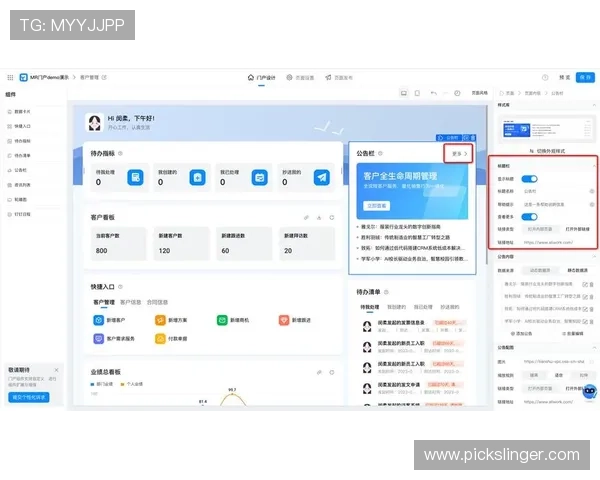Viewport: 600px width, 480px height.
Task: Expand 更多 arrow in 公告栏
Action: tap(460, 154)
